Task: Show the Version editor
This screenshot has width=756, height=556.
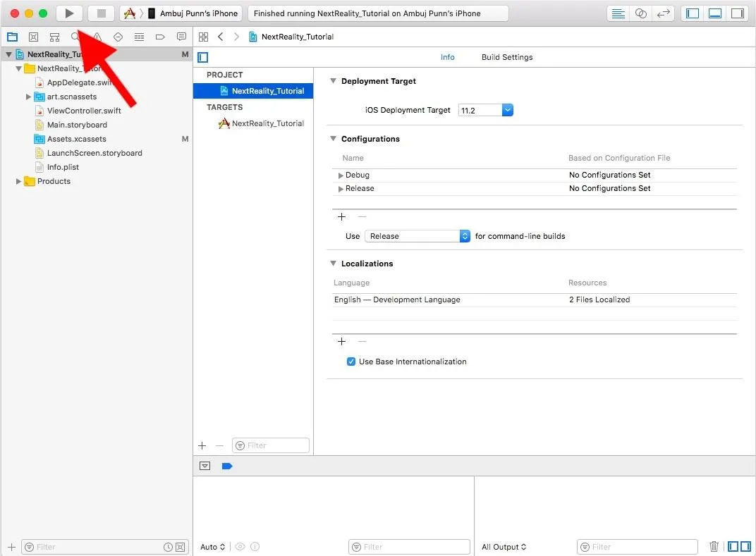Action: pos(664,13)
